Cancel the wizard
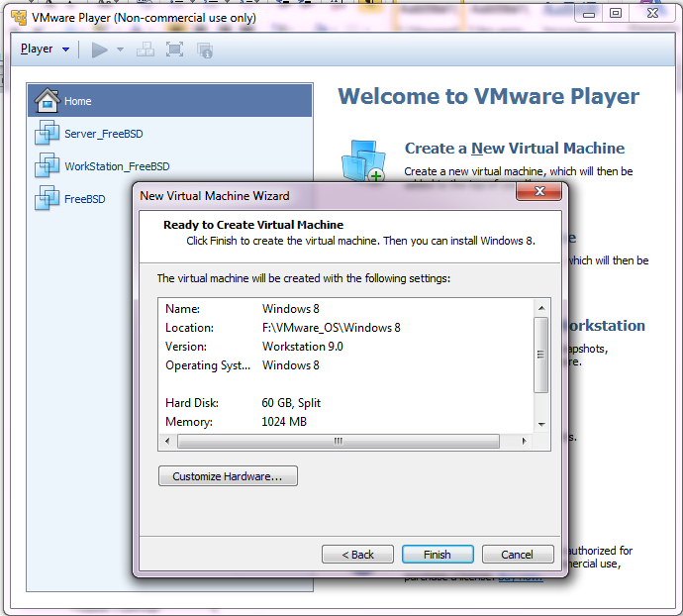Image resolution: width=683 pixels, height=616 pixels. click(x=518, y=554)
